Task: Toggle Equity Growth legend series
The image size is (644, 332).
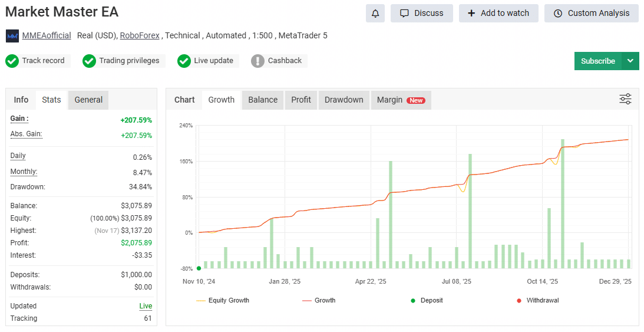Action: pos(223,300)
